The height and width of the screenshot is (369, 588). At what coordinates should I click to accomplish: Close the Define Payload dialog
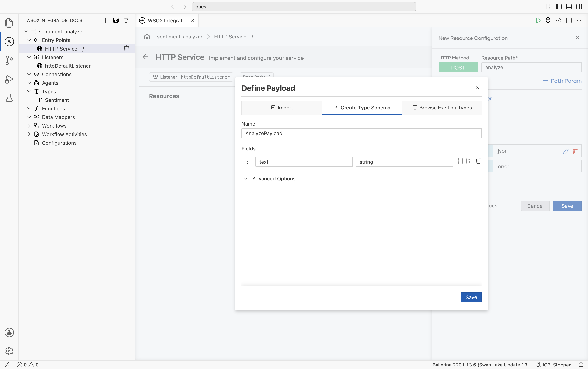478,88
